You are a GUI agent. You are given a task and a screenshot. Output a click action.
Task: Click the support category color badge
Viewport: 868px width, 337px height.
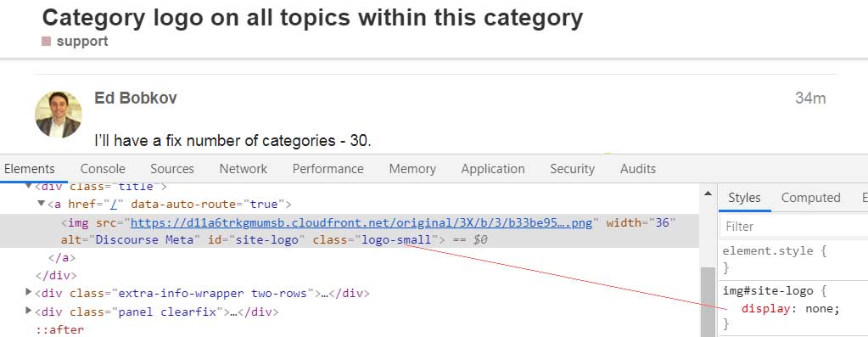pyautogui.click(x=47, y=42)
